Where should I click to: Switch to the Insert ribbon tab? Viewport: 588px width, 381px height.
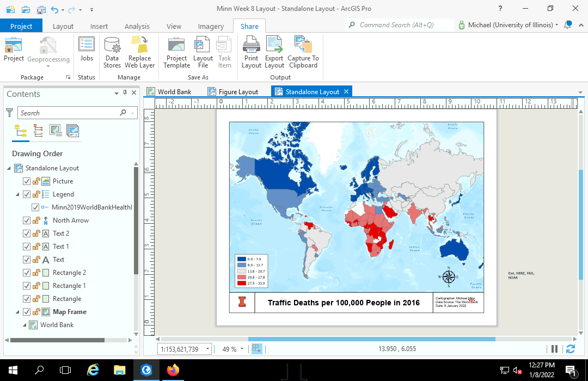(x=99, y=26)
